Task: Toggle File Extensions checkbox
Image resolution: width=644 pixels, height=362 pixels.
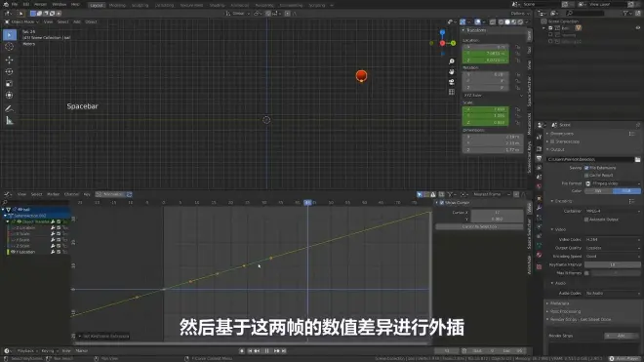Action: [x=586, y=168]
